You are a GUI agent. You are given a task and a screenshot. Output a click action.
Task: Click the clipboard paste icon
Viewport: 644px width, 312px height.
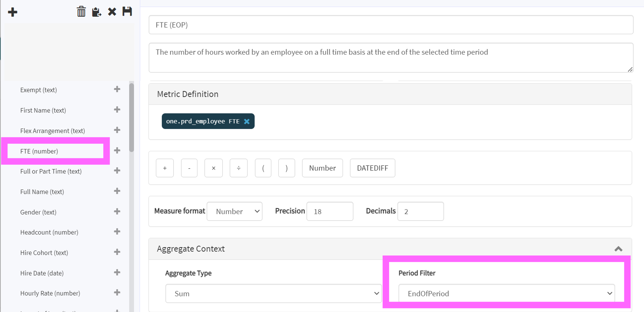(96, 12)
